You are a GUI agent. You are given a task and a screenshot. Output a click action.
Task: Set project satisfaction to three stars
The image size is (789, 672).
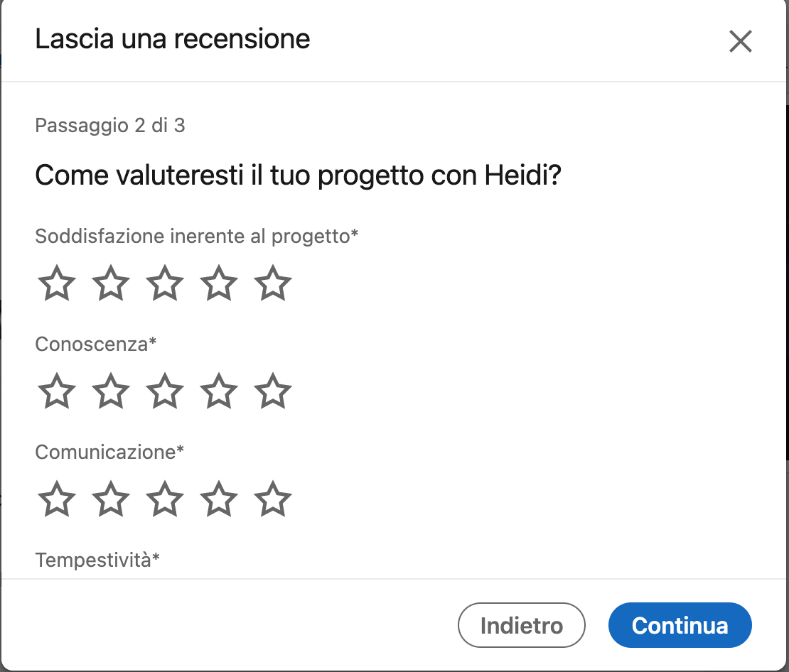[x=165, y=283]
